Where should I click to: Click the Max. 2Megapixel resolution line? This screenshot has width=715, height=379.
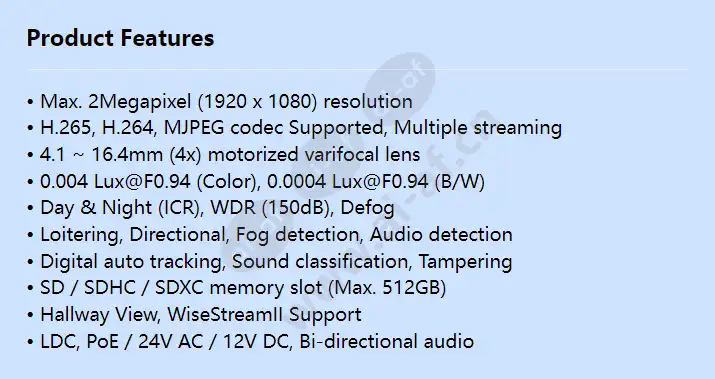click(x=220, y=102)
